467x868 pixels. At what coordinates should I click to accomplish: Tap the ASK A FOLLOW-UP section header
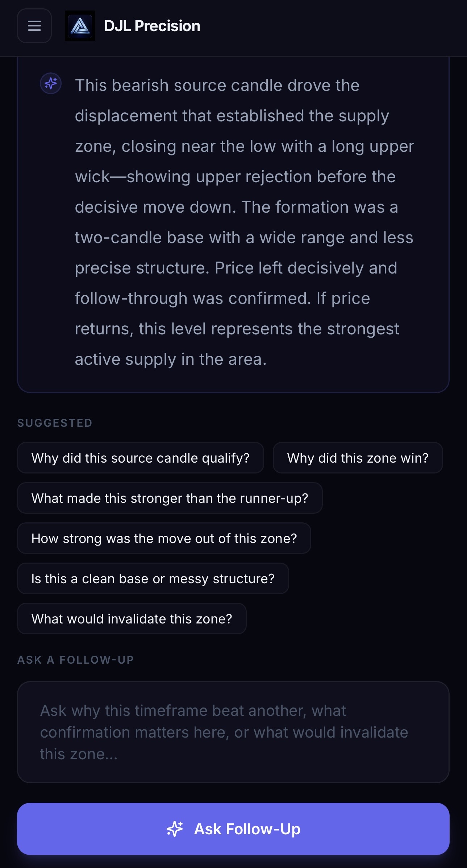coord(75,660)
